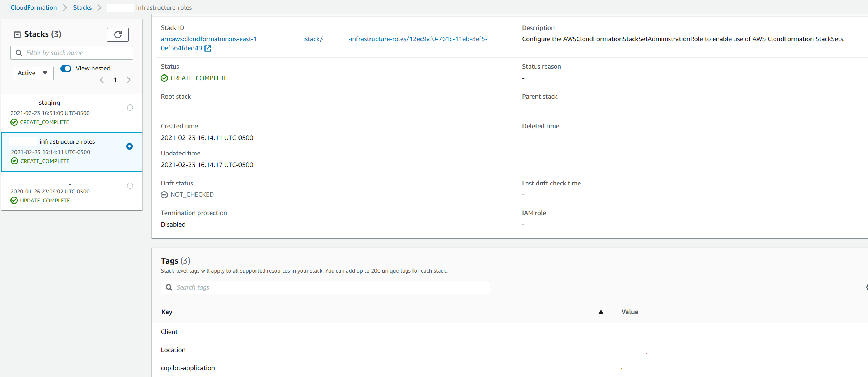Image resolution: width=868 pixels, height=377 pixels.
Task: Select the -staging stack radio button
Action: coord(130,107)
